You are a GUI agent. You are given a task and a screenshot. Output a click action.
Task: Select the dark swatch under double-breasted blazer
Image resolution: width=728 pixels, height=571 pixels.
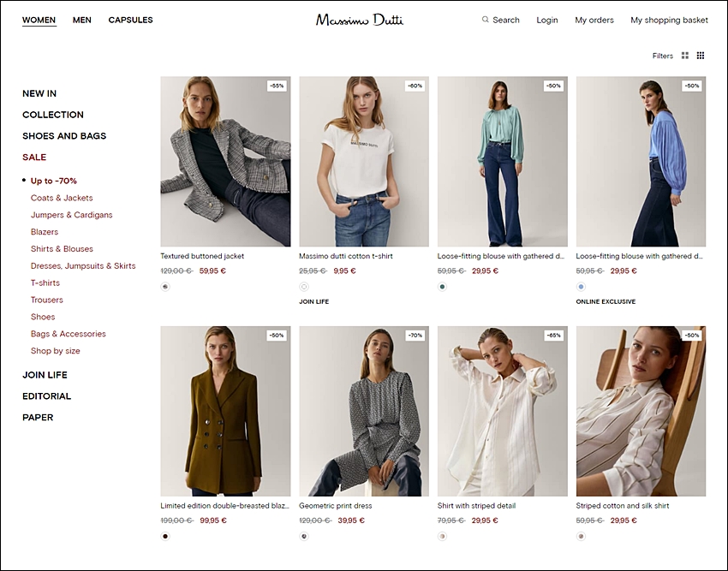click(x=165, y=537)
